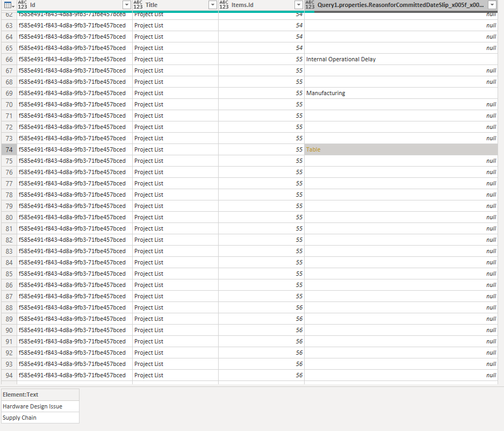Click the Id cell in row 94
This screenshot has height=431, width=504.
[x=75, y=375]
